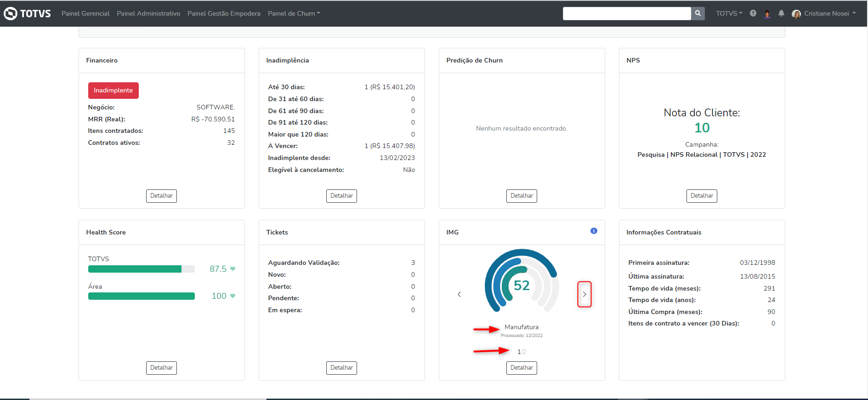Image resolution: width=868 pixels, height=400 pixels.
Task: Open Painel Gerencial menu item
Action: tap(85, 13)
